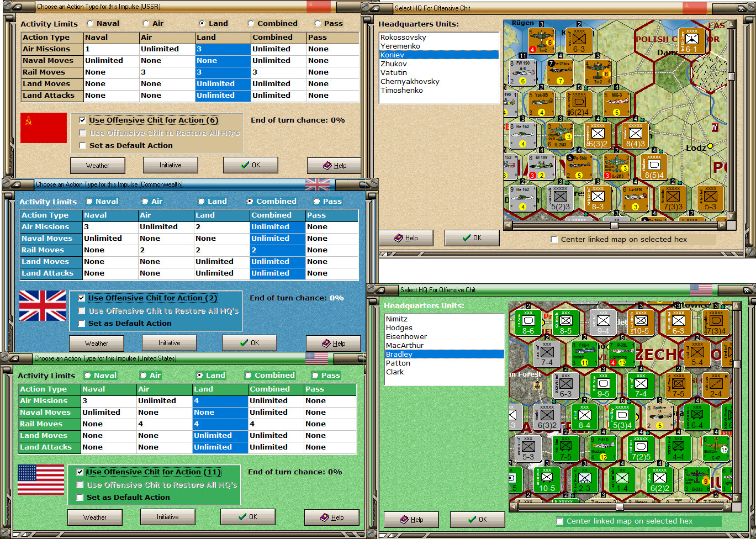Click the P-38L Lightning counter
The image size is (756, 539).
621,354
